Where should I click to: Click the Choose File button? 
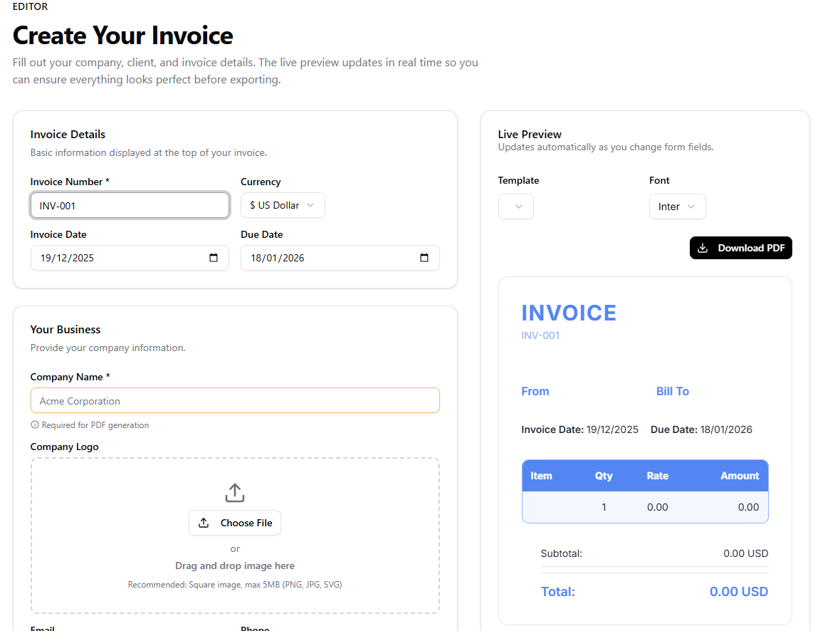click(235, 523)
